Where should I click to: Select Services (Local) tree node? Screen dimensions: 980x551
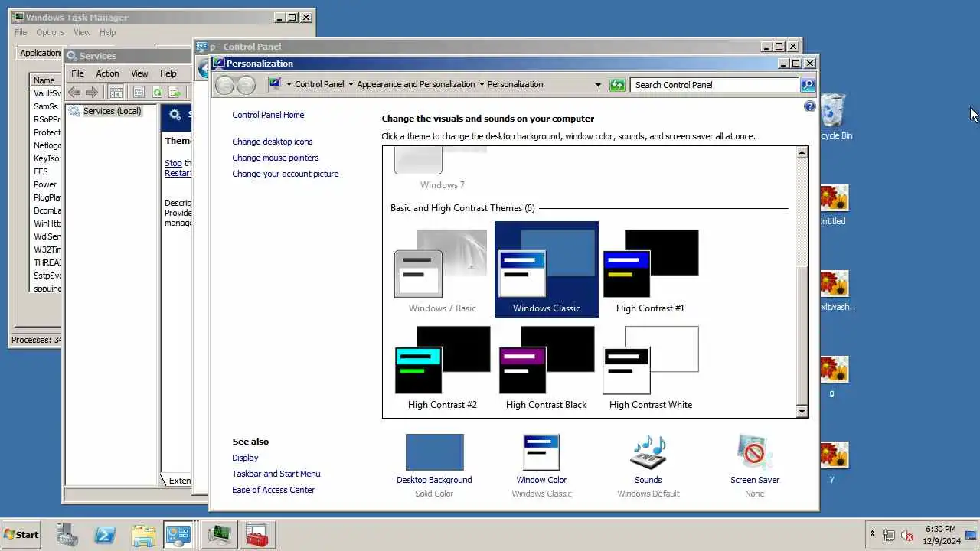pos(112,111)
